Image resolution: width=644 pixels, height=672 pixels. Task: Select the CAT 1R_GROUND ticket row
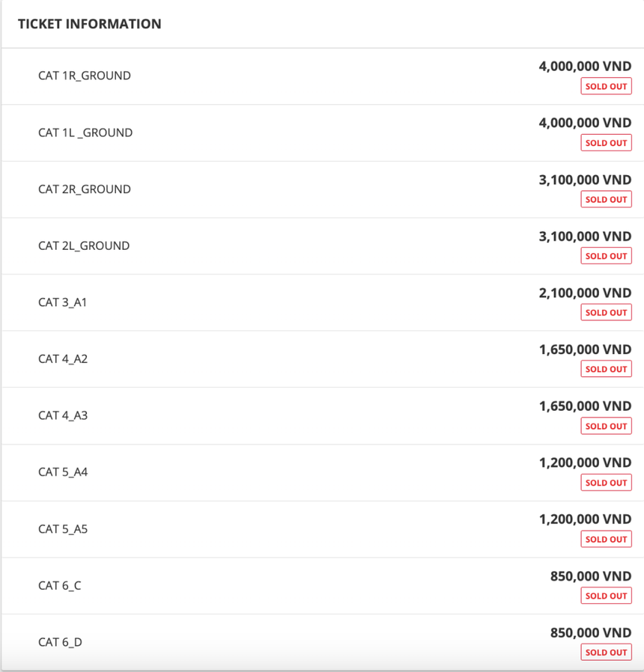[85, 76]
